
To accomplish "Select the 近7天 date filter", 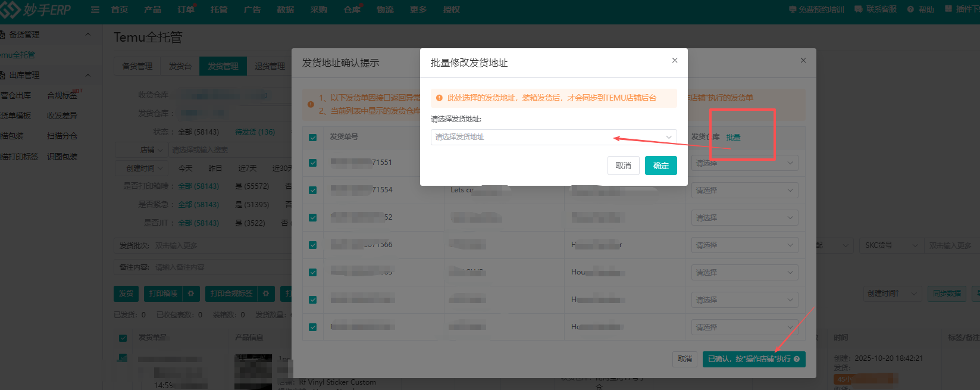I will (x=248, y=169).
